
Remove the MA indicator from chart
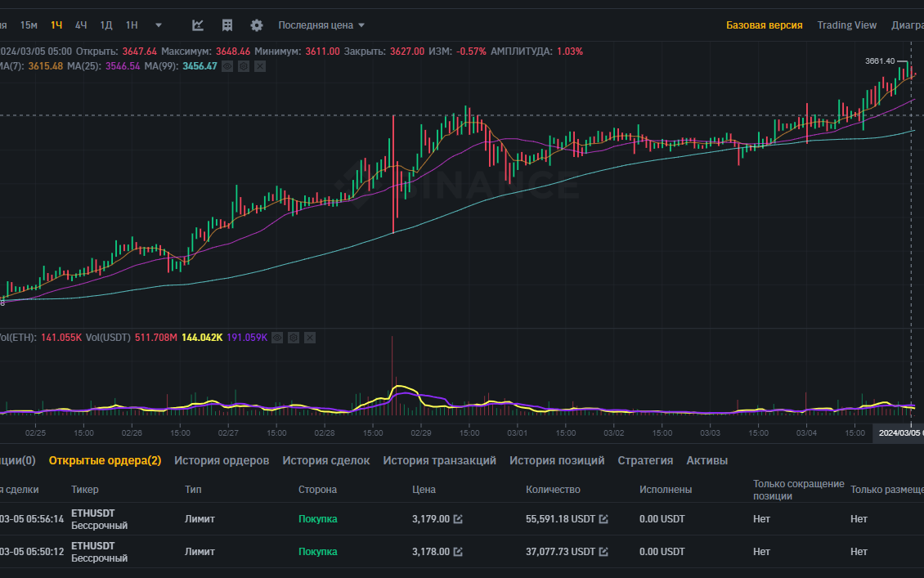pos(260,66)
